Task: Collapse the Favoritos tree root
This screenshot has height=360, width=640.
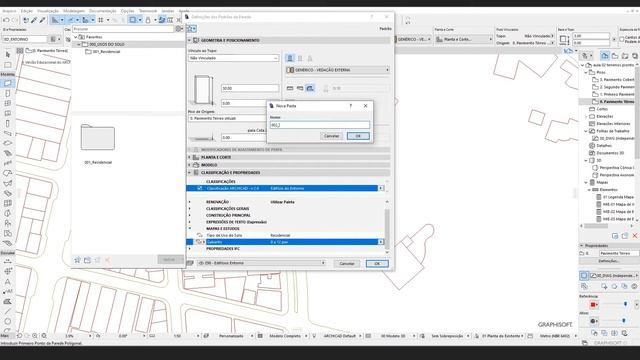Action: [x=76, y=37]
